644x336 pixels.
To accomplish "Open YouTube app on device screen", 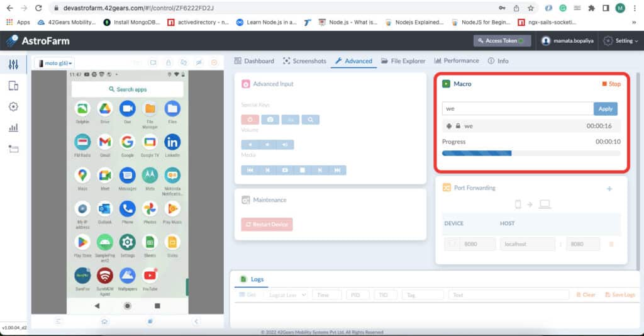I will pos(150,276).
